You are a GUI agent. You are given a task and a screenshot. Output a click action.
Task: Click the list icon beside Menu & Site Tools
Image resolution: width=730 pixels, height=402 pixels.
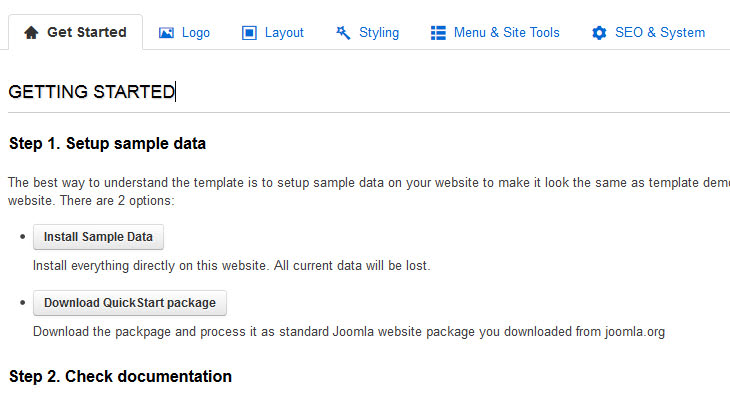(x=438, y=33)
